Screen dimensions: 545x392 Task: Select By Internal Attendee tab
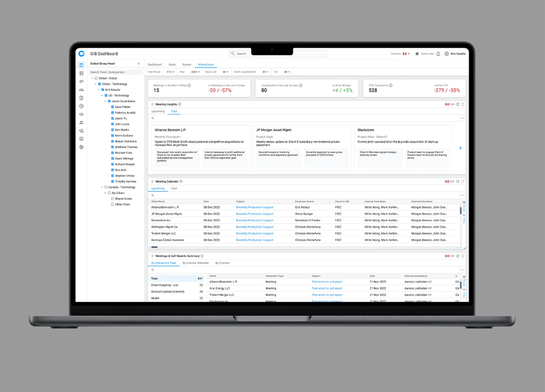[196, 263]
